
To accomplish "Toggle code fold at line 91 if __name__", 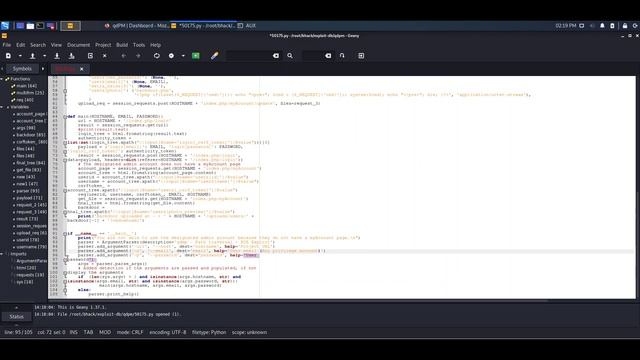I will click(x=65, y=234).
